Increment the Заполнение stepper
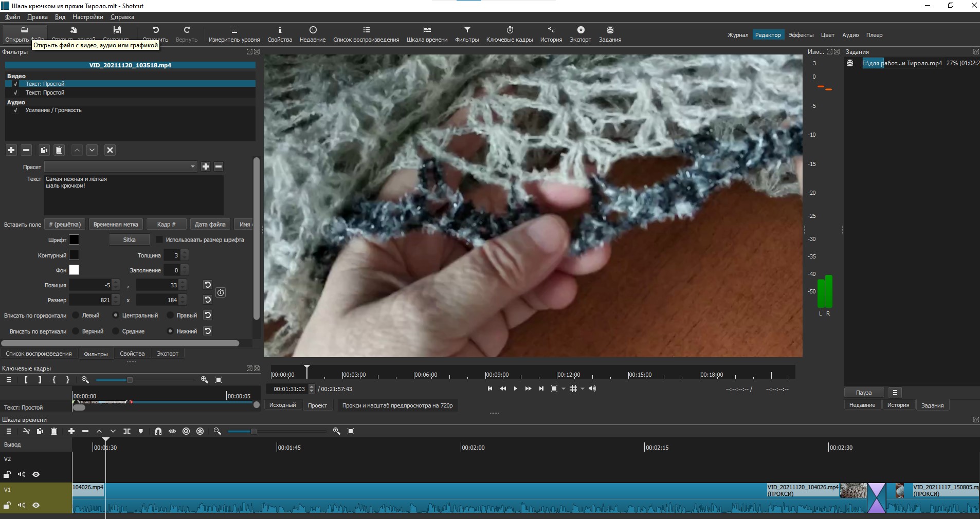980x519 pixels. [185, 267]
